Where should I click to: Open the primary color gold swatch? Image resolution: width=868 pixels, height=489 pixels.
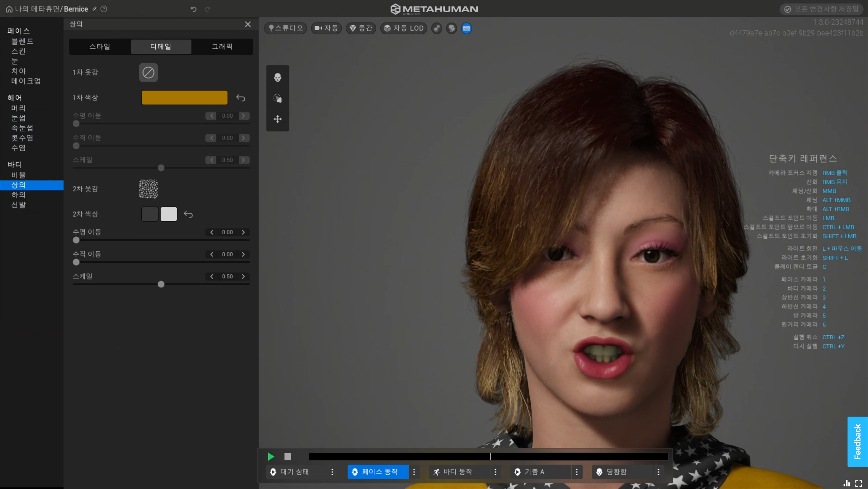pos(184,98)
